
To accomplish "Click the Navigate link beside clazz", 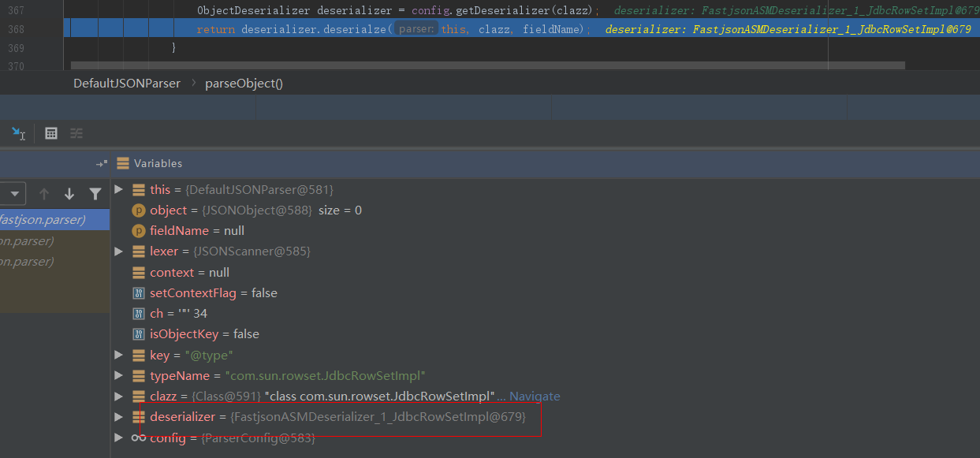I will pos(534,396).
